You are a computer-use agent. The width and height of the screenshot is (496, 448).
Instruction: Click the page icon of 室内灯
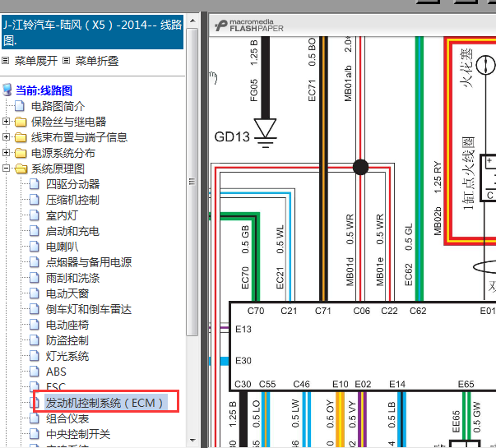pos(35,215)
